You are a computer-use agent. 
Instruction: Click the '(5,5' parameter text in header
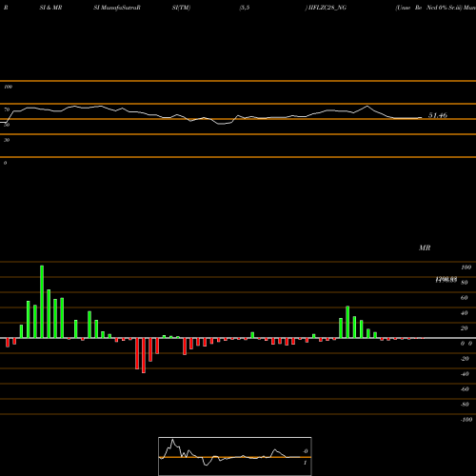(245, 8)
